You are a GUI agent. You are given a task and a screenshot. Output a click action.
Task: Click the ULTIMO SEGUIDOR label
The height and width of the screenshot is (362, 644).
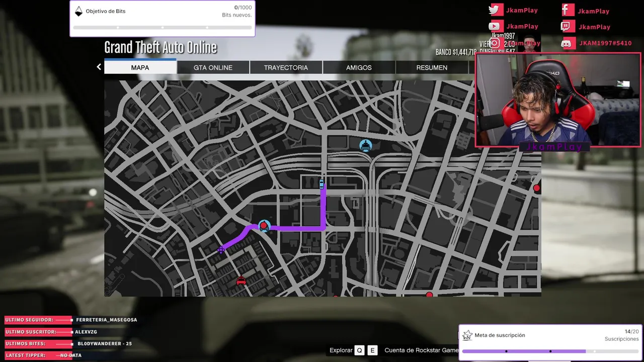coord(29,320)
